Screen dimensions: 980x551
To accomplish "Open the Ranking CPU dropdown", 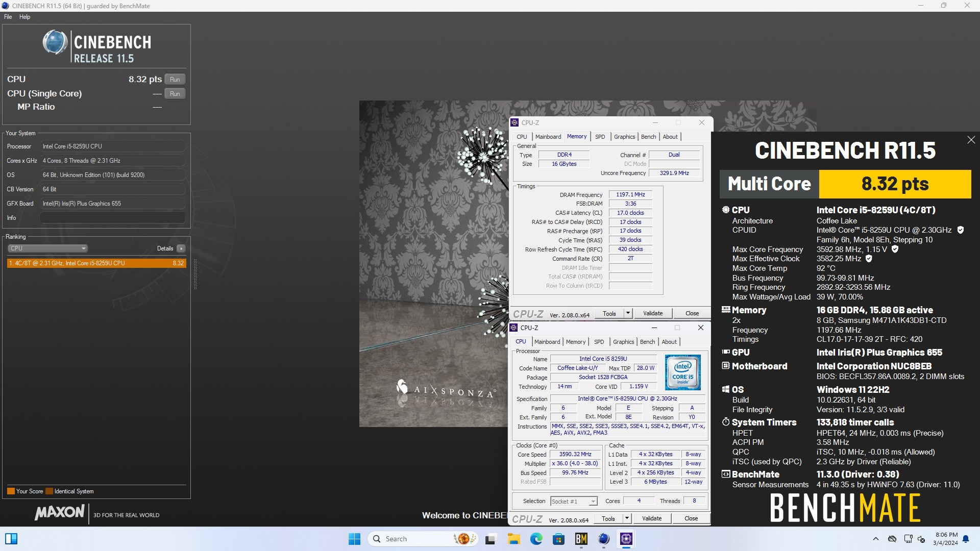I will tap(47, 248).
